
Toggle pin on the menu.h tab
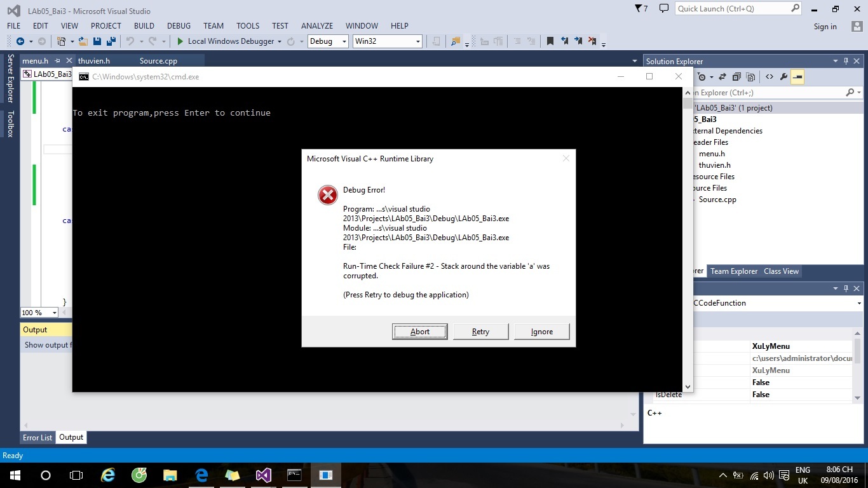58,61
